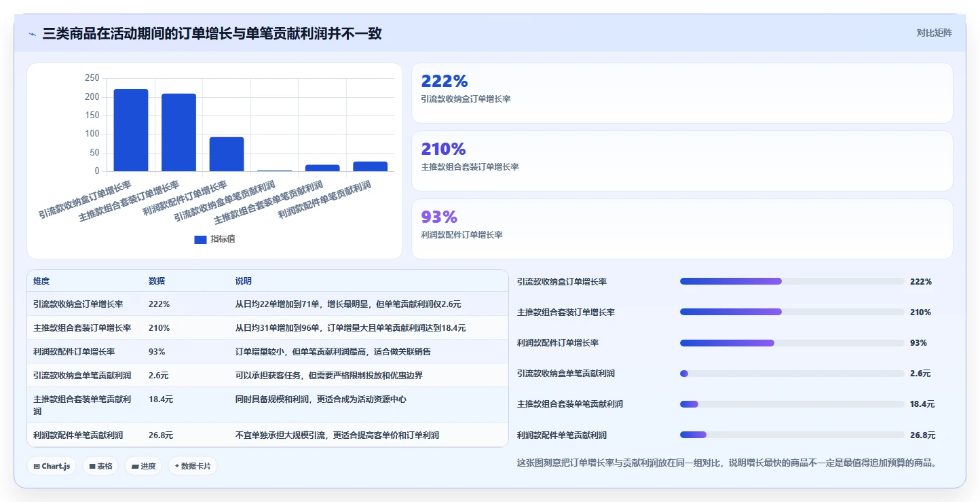The image size is (980, 502).
Task: Click the 数据卡片 tag chip
Action: pos(193,466)
